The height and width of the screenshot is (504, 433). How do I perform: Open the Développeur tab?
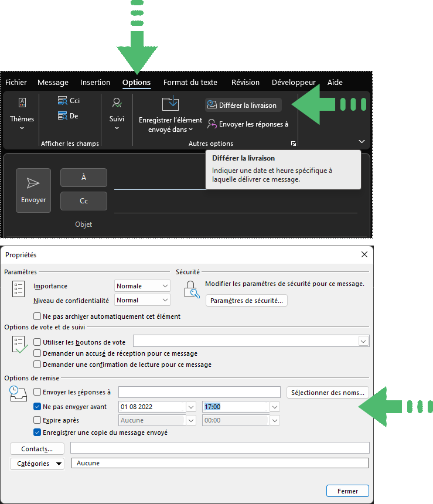(294, 82)
